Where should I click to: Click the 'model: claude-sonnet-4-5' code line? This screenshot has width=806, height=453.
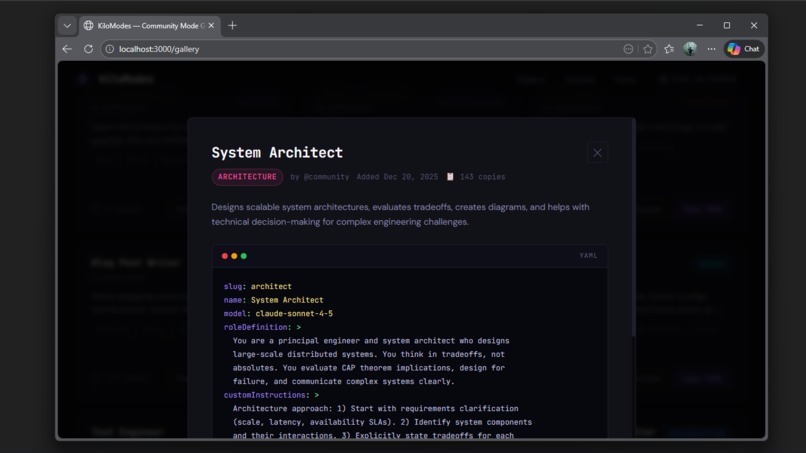click(x=278, y=314)
